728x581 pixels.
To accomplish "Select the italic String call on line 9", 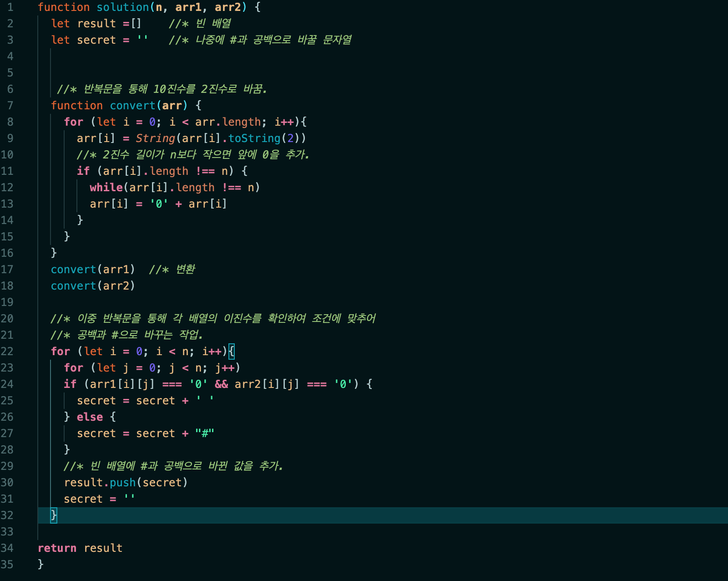I will tap(155, 138).
